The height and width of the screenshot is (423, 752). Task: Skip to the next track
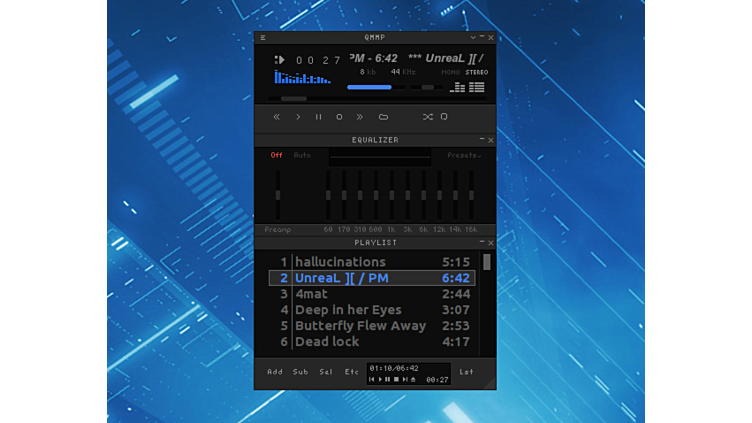[x=360, y=117]
